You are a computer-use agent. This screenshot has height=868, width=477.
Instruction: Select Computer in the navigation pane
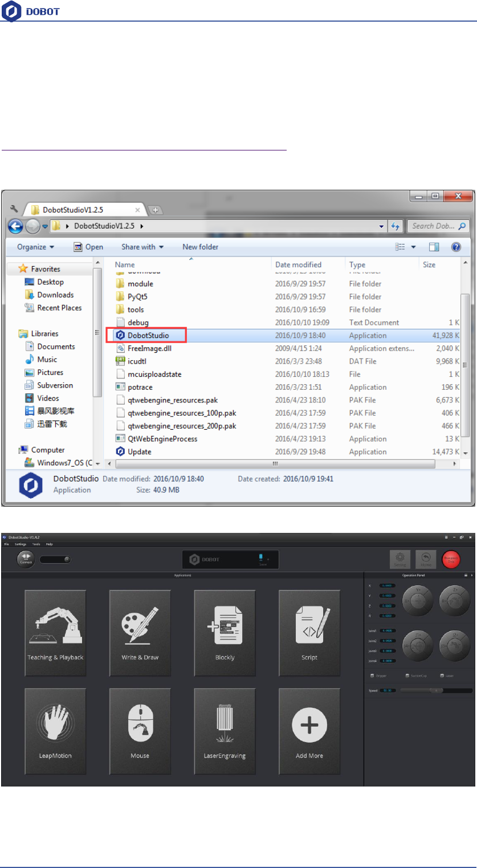tap(42, 450)
